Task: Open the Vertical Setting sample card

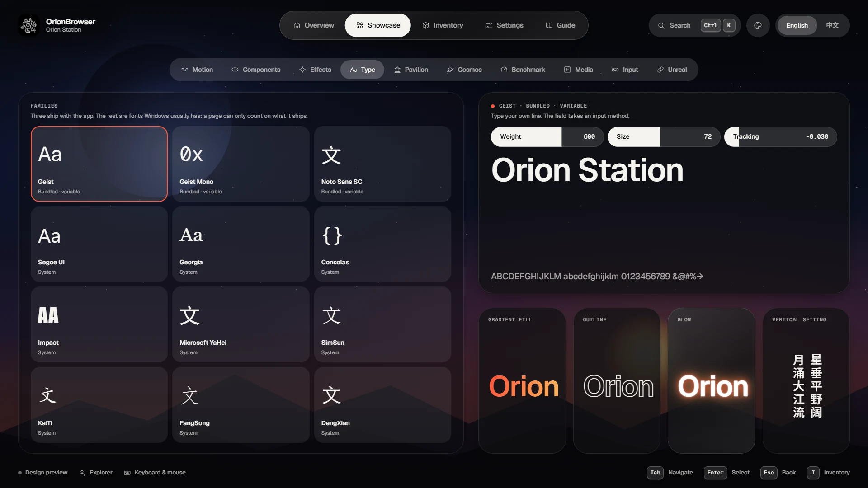Action: [x=806, y=381]
